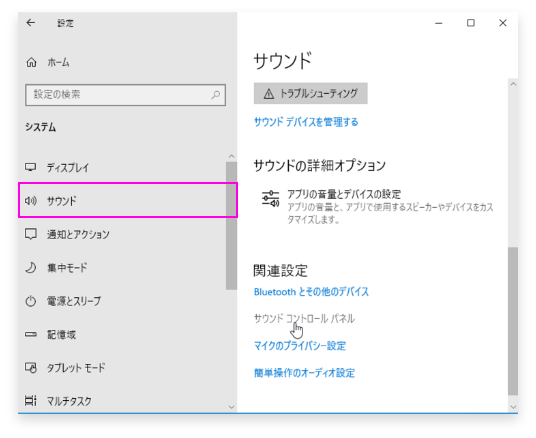Image resolution: width=536 pixels, height=438 pixels.
Task: Click the search magnifier icon
Action: (215, 95)
